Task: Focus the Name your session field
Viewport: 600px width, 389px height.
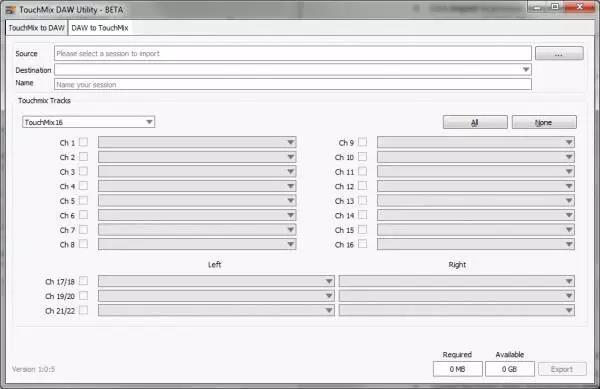Action: point(293,85)
